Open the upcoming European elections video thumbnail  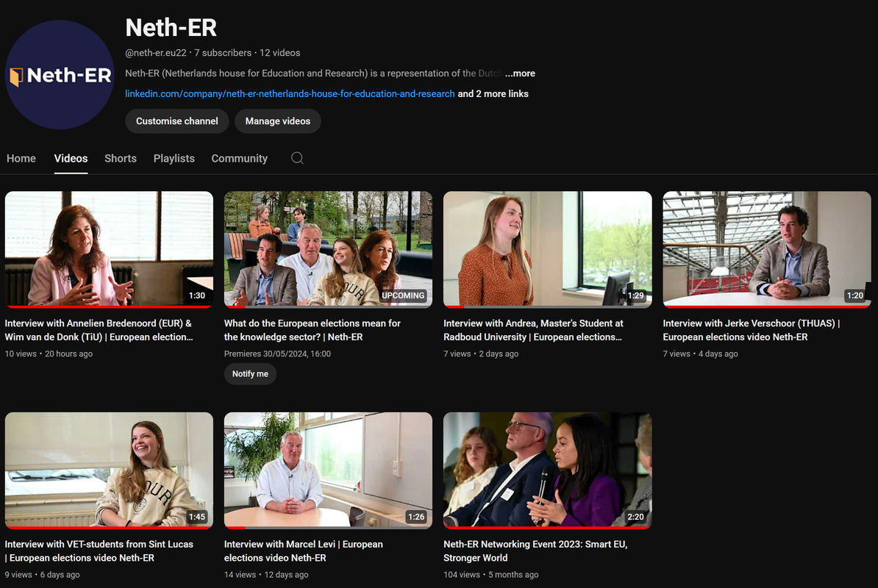tap(328, 249)
